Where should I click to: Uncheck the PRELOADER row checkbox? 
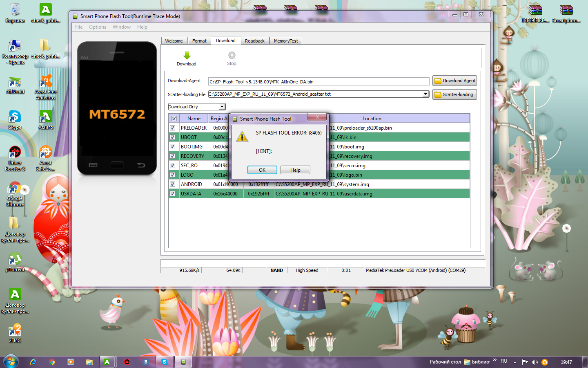click(x=173, y=128)
